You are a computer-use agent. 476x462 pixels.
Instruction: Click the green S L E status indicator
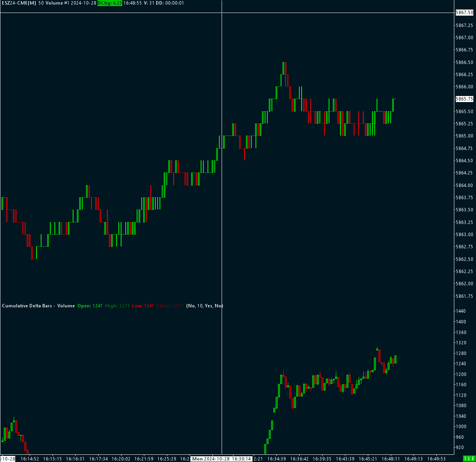pos(469,459)
